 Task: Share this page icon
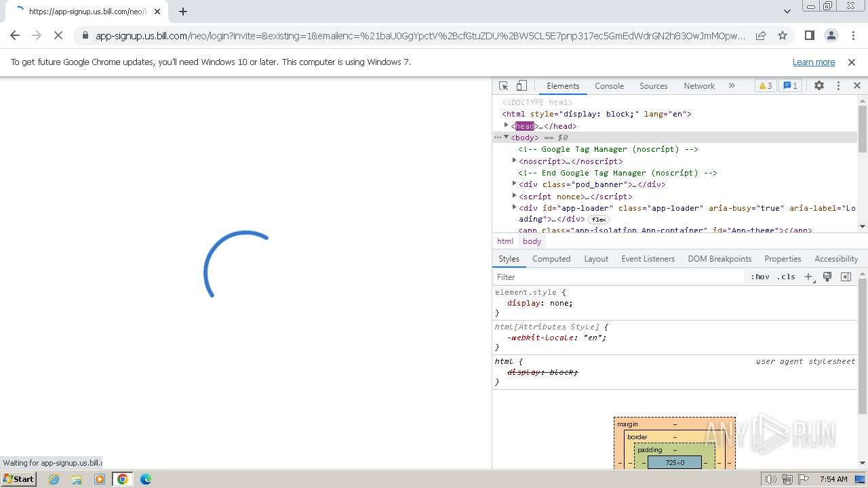761,36
